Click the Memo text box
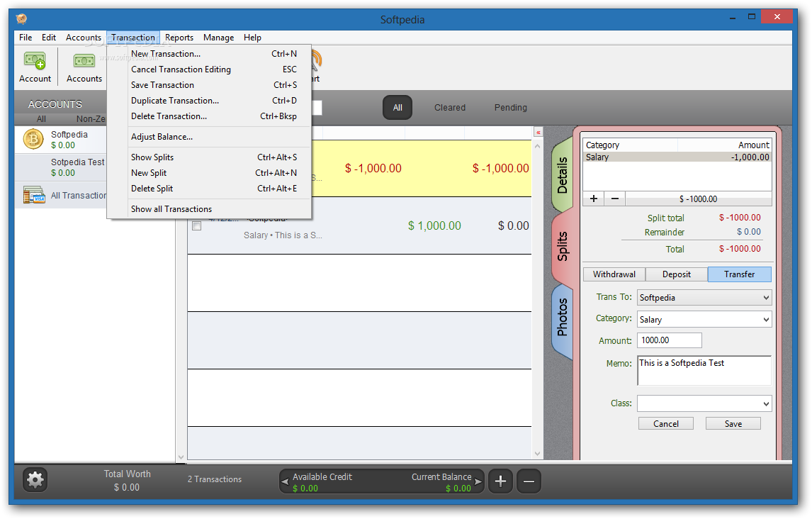 click(704, 370)
